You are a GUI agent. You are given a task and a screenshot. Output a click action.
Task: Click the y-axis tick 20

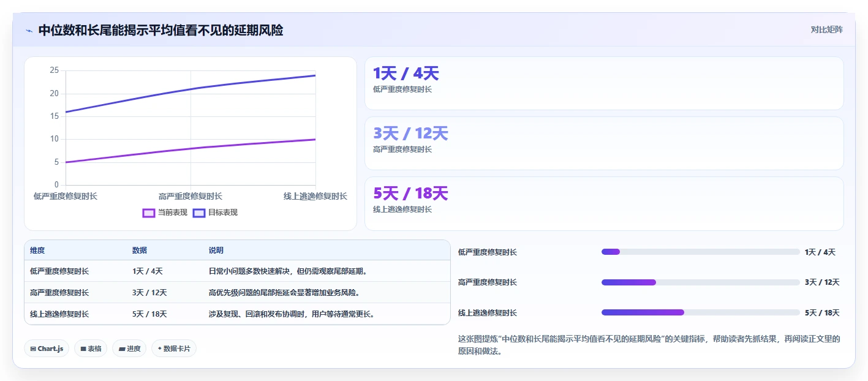[55, 94]
